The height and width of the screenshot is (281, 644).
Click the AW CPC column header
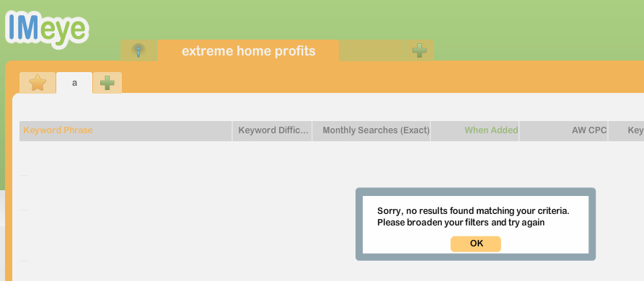pyautogui.click(x=563, y=131)
